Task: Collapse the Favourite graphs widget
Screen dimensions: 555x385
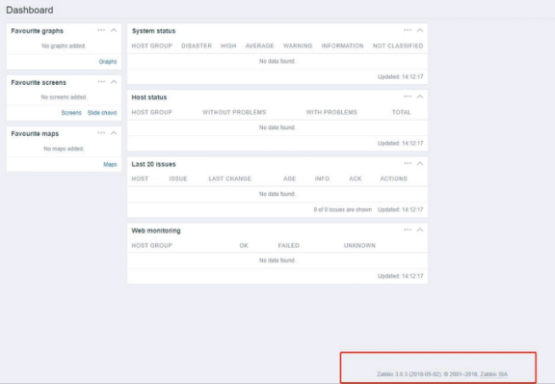Action: point(114,30)
